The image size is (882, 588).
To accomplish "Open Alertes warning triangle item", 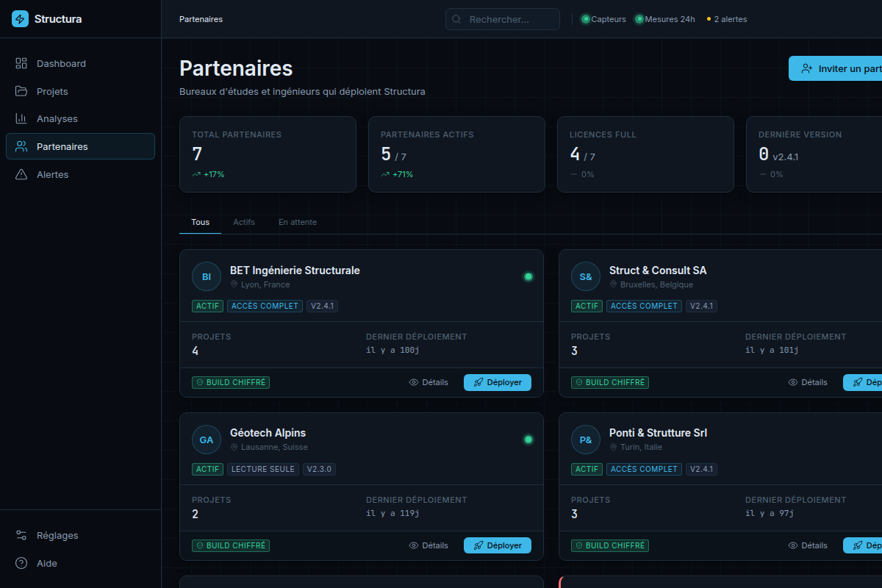I will [80, 174].
